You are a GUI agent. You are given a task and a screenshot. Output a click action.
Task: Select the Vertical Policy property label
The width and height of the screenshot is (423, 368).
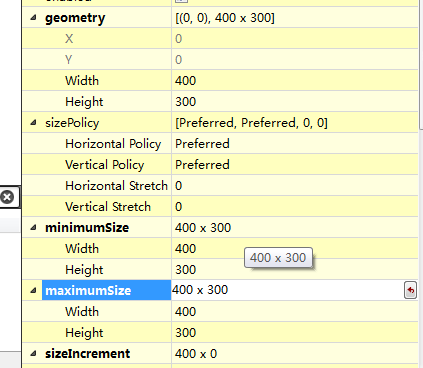coord(105,165)
